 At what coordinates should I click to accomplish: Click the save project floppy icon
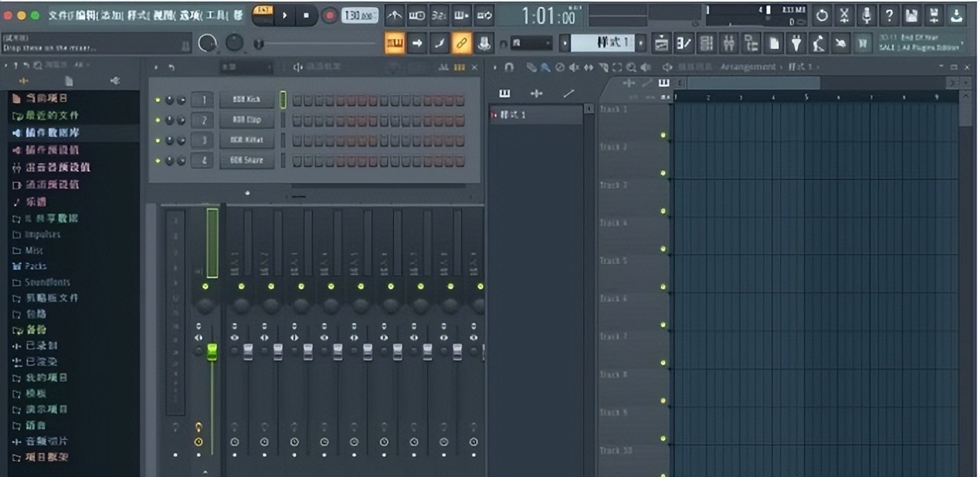click(x=912, y=15)
